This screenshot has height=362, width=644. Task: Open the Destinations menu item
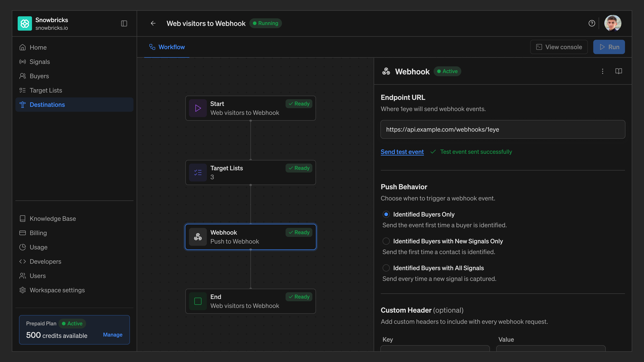(74, 105)
